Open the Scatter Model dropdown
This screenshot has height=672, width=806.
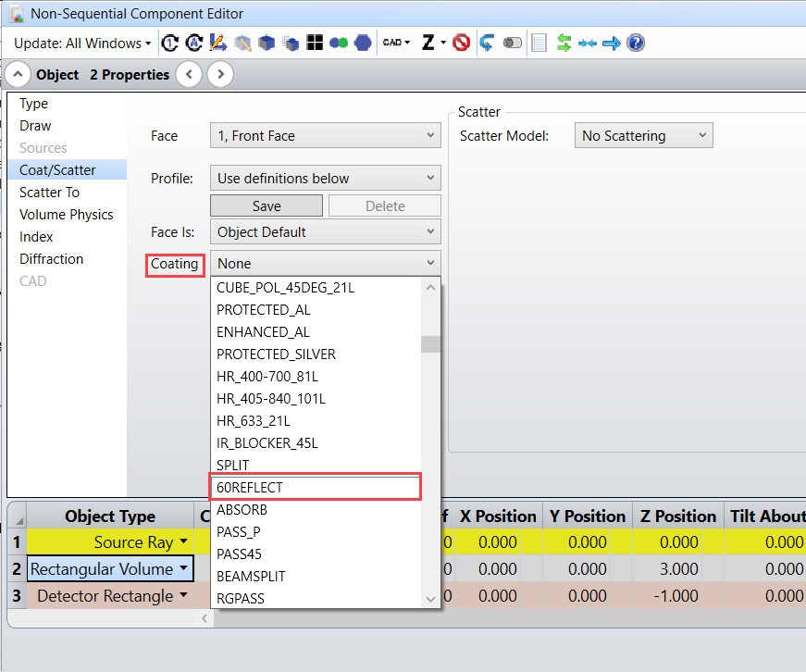[x=643, y=136]
